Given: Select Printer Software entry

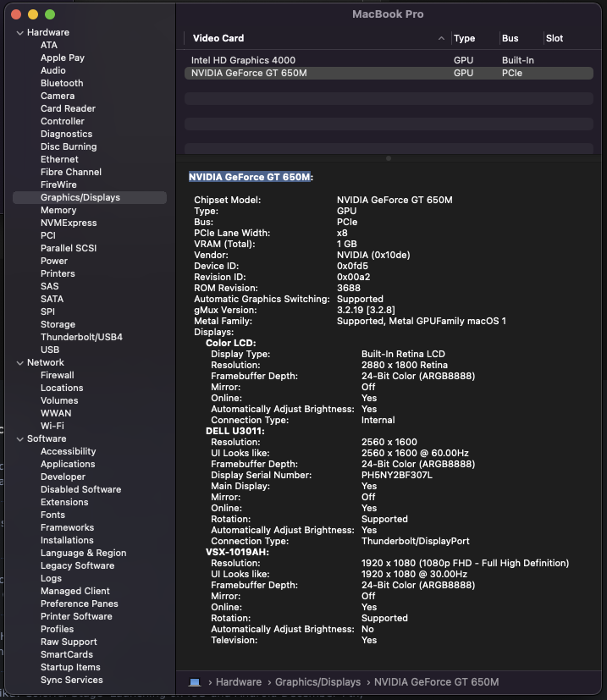Looking at the screenshot, I should (76, 616).
